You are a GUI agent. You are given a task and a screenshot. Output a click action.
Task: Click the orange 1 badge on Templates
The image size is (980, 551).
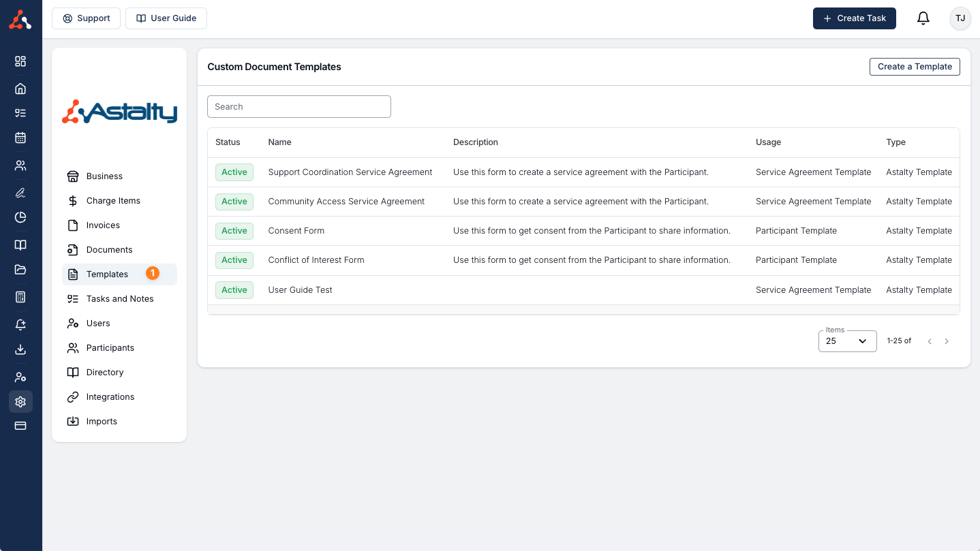[153, 273]
